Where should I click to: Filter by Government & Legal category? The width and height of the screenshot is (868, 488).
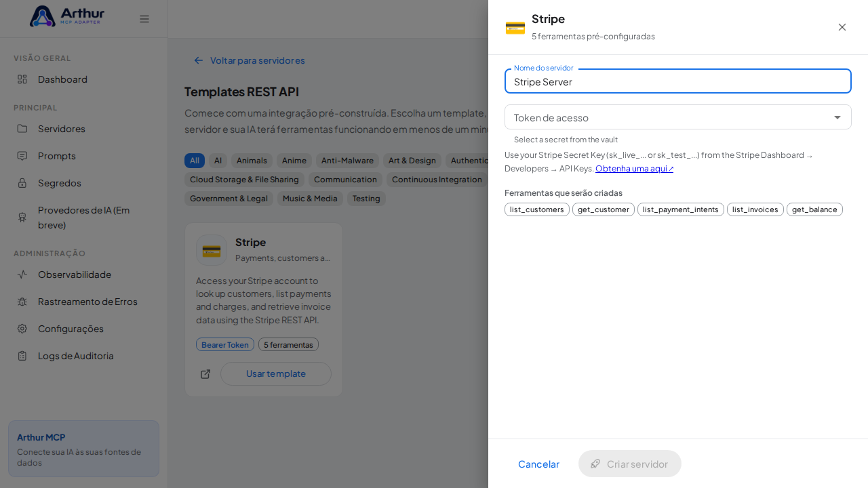point(229,199)
